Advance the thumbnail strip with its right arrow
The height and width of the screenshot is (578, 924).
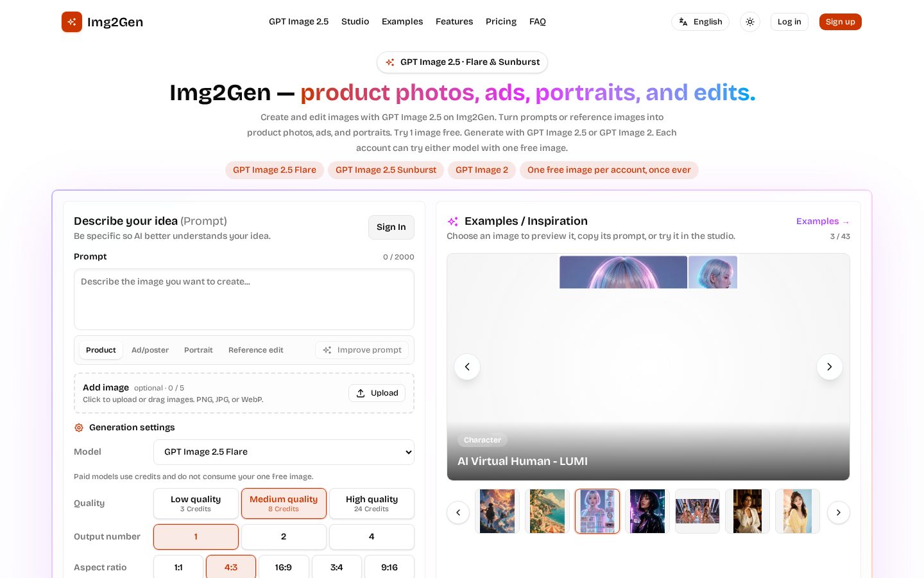[839, 512]
